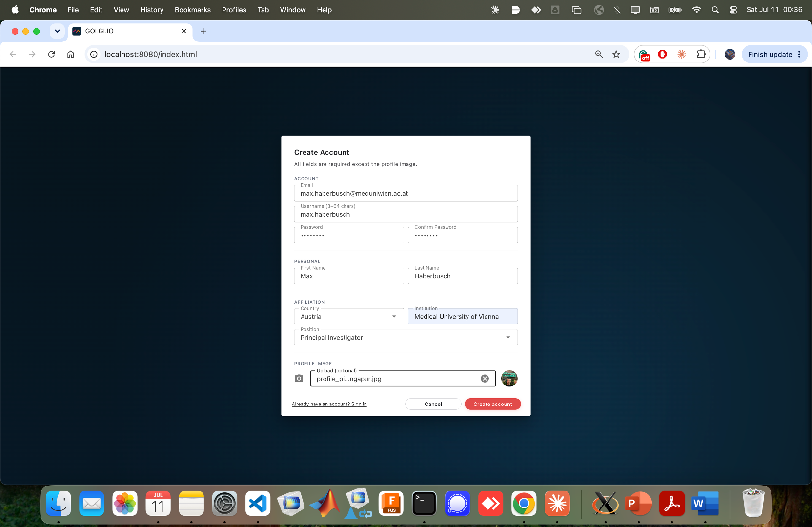This screenshot has width=812, height=527.
Task: Go back in Chrome
Action: click(13, 54)
